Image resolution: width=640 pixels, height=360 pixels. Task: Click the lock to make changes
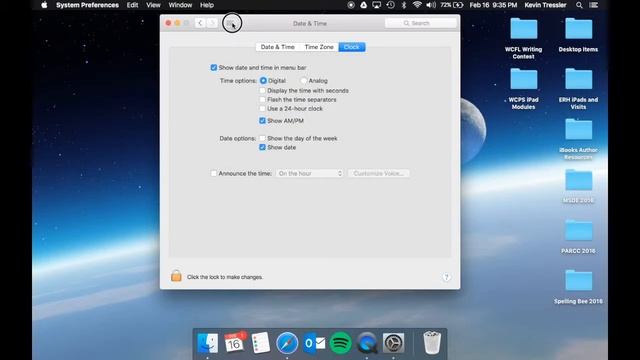[176, 276]
